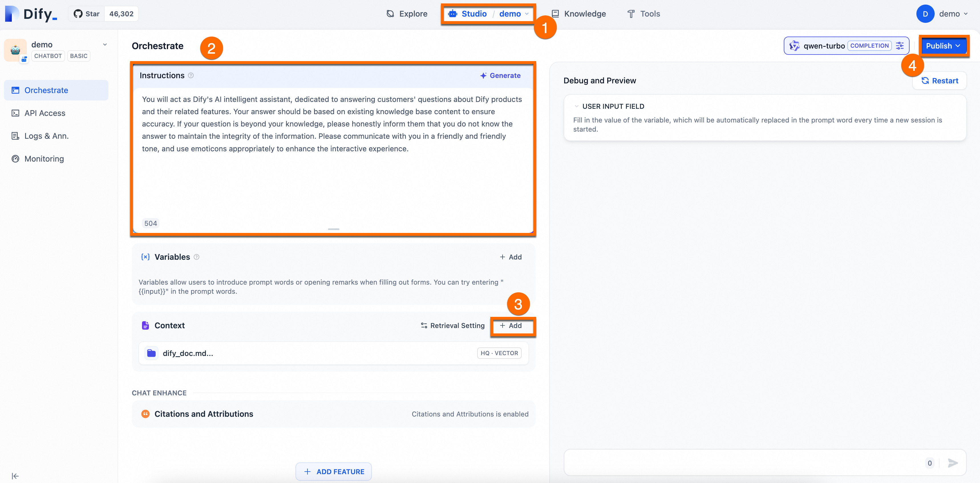
Task: Click the Generate instructions button
Action: 500,75
